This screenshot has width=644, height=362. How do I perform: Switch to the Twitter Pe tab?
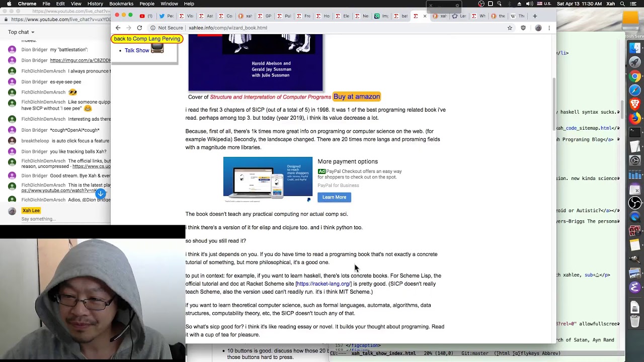(x=167, y=16)
